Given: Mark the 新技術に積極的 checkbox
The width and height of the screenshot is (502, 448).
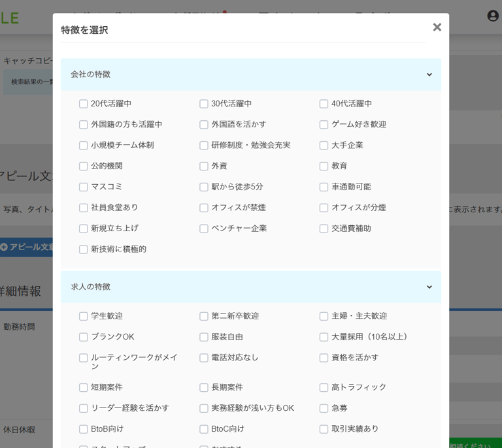Looking at the screenshot, I should (x=84, y=249).
